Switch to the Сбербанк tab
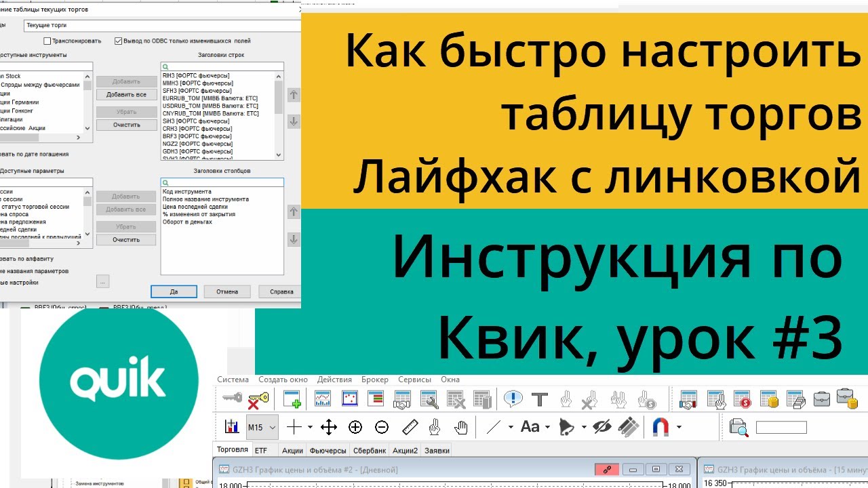The width and height of the screenshot is (868, 488). point(370,450)
